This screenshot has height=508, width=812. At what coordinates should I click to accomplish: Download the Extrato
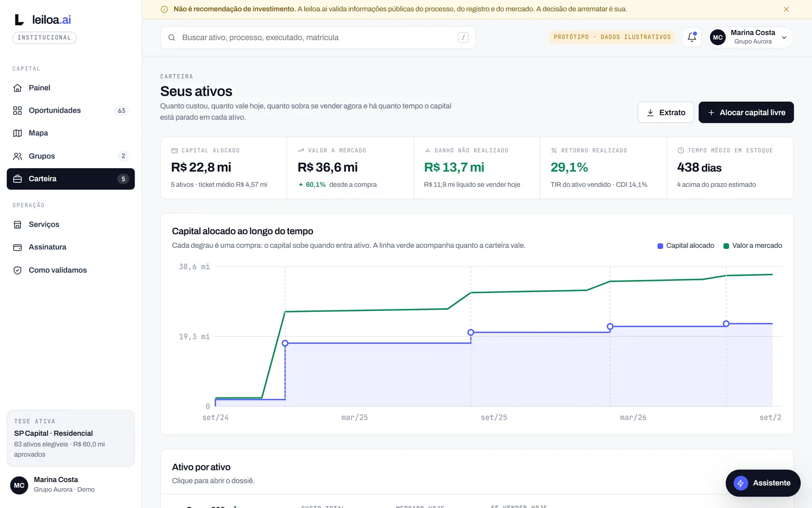coord(666,112)
